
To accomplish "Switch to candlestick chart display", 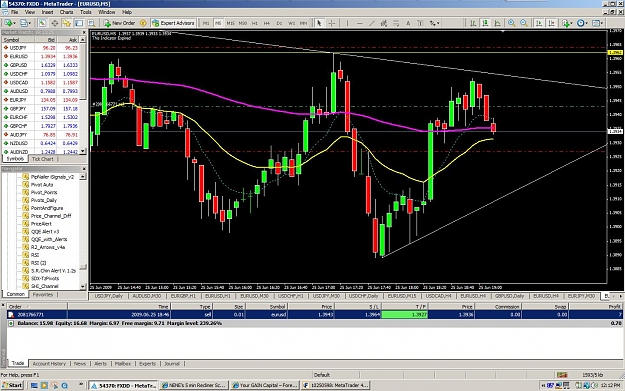I will (485, 23).
